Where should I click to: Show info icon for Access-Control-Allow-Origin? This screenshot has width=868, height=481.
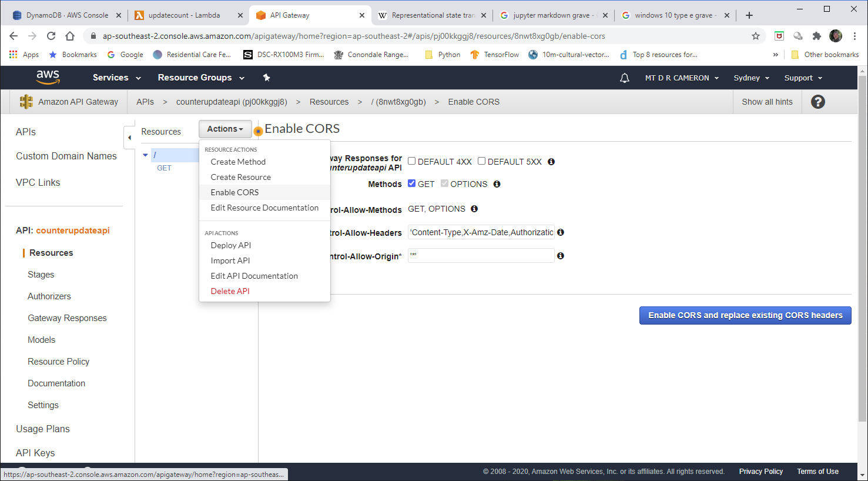pos(561,256)
